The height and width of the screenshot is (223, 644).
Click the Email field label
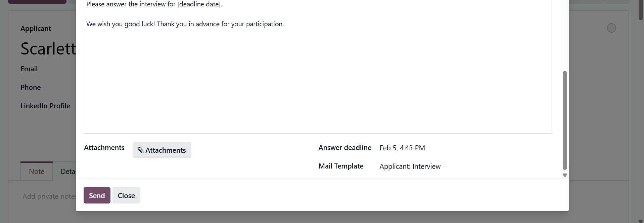click(29, 69)
